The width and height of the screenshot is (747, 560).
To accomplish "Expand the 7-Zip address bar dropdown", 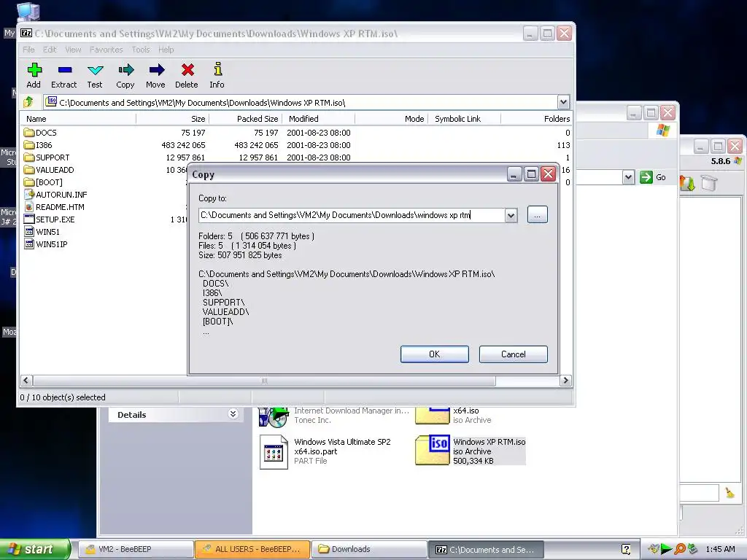I will click(563, 102).
